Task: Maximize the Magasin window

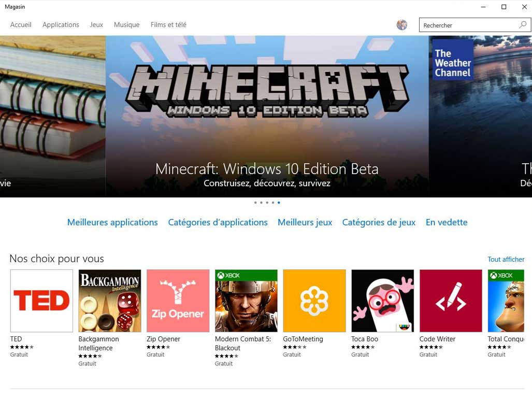Action: tap(504, 7)
